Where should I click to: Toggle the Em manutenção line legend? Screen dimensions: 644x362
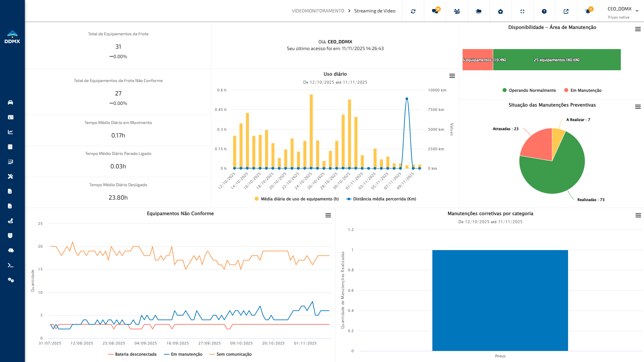tap(183, 354)
